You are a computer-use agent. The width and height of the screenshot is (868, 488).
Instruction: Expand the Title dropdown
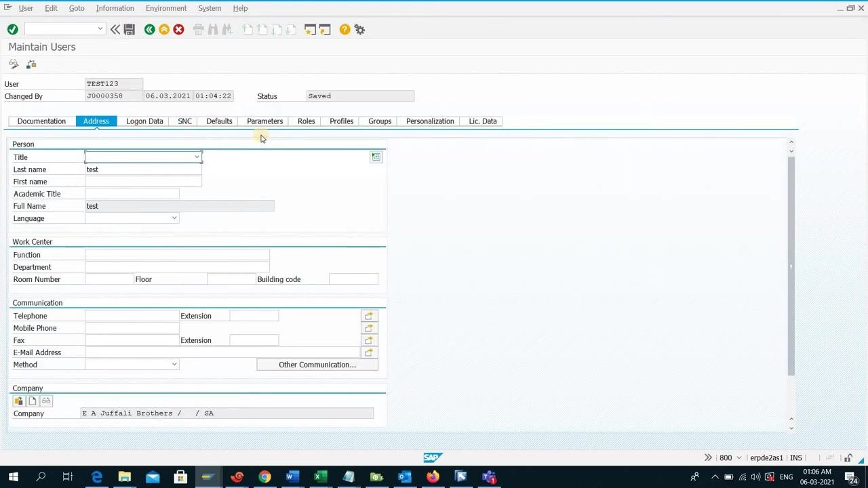click(197, 157)
